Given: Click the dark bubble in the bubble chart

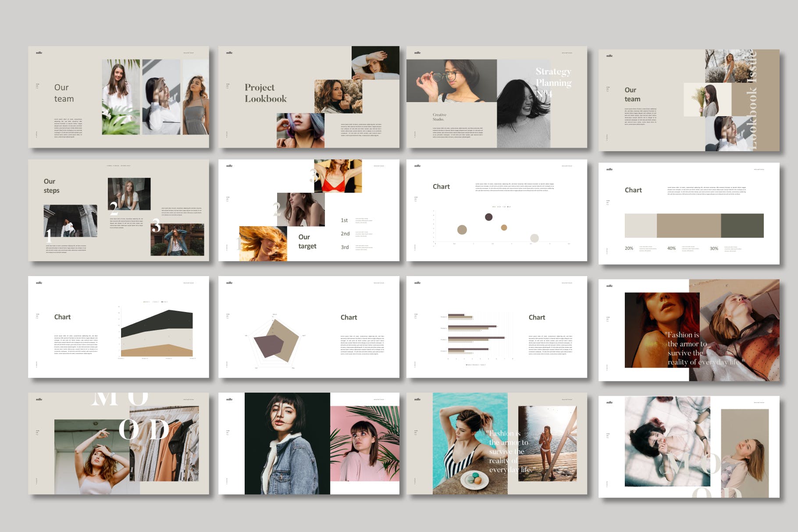Looking at the screenshot, I should (488, 217).
